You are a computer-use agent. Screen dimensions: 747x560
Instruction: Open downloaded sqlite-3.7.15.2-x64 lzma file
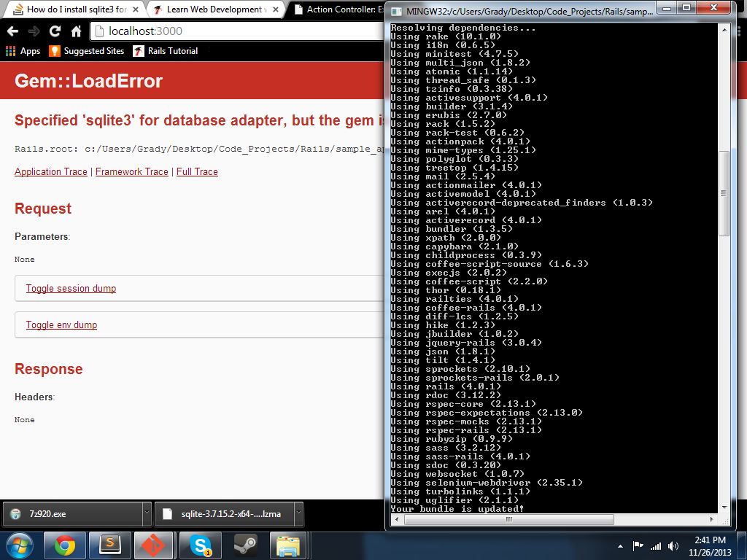tap(225, 514)
